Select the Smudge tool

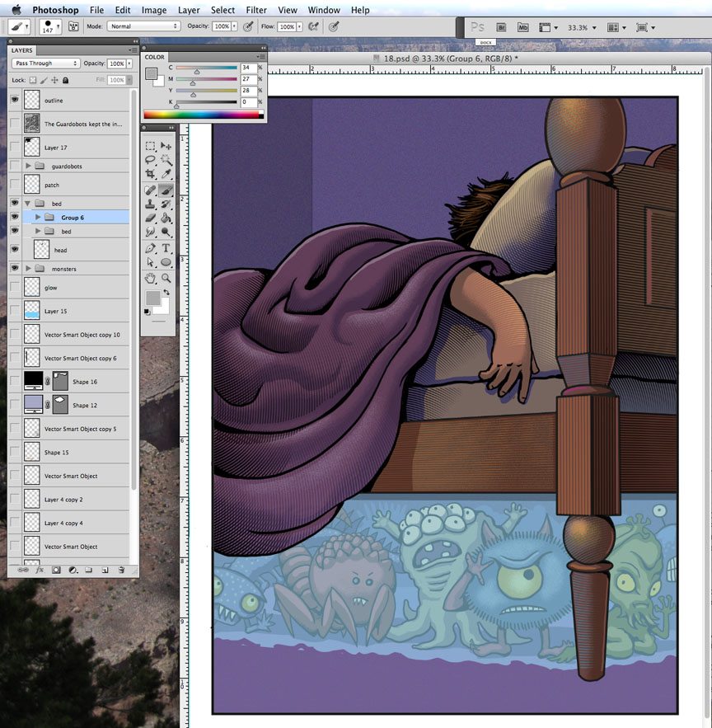coord(150,232)
